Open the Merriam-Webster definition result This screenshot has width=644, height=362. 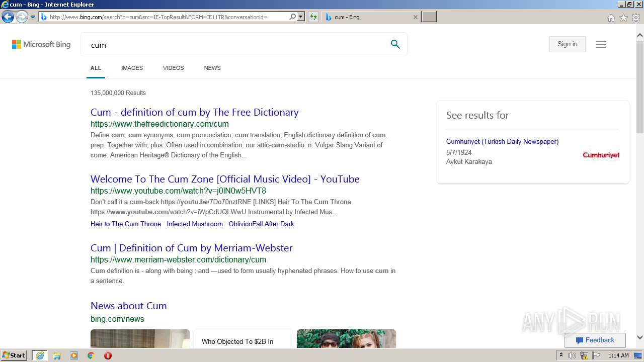pos(191,248)
